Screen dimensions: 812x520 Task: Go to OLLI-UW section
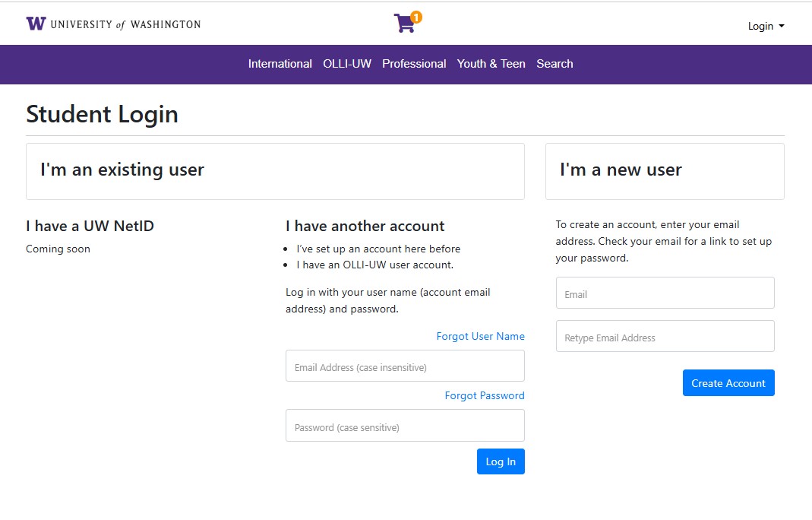[347, 64]
